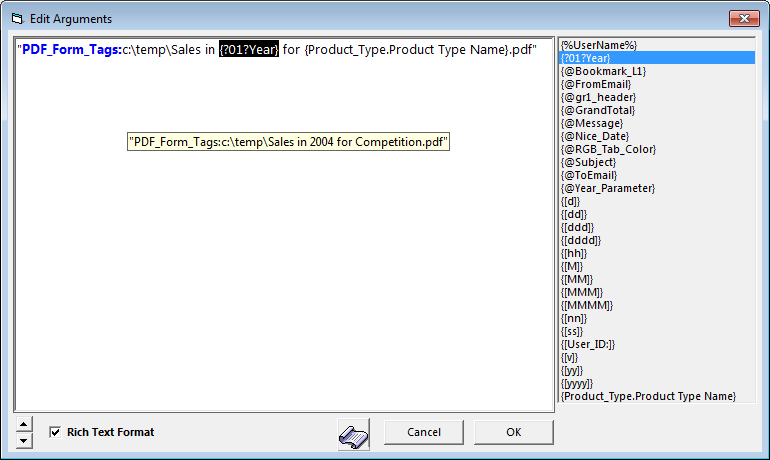Select {@Message} in the field list
The height and width of the screenshot is (460, 770).
click(657, 123)
